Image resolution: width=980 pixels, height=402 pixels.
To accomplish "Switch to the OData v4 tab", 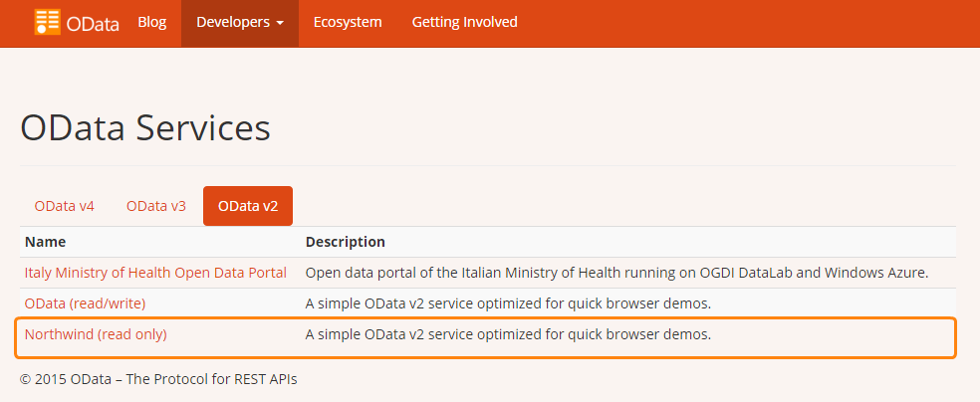I will pyautogui.click(x=65, y=206).
